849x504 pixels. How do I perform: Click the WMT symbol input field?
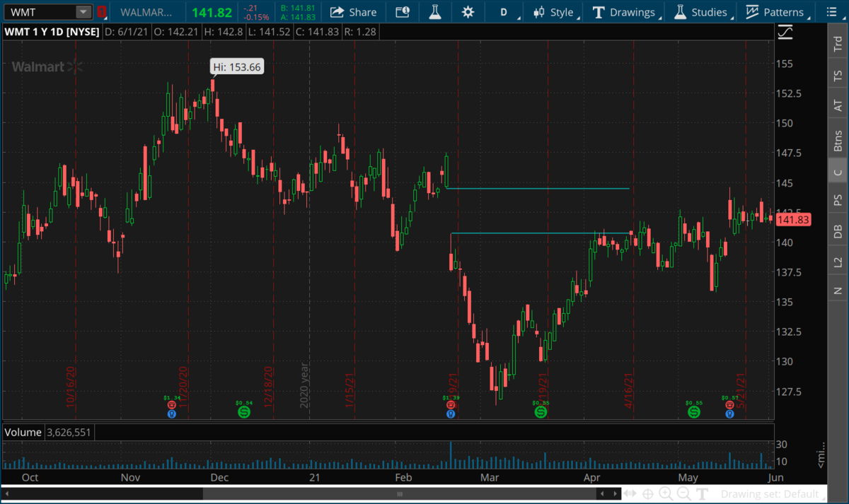tap(40, 12)
